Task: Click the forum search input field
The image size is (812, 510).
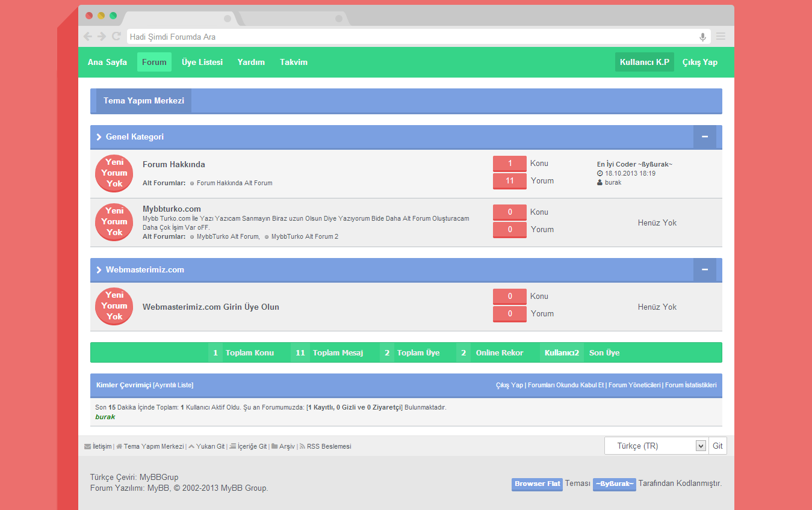Action: [x=409, y=37]
